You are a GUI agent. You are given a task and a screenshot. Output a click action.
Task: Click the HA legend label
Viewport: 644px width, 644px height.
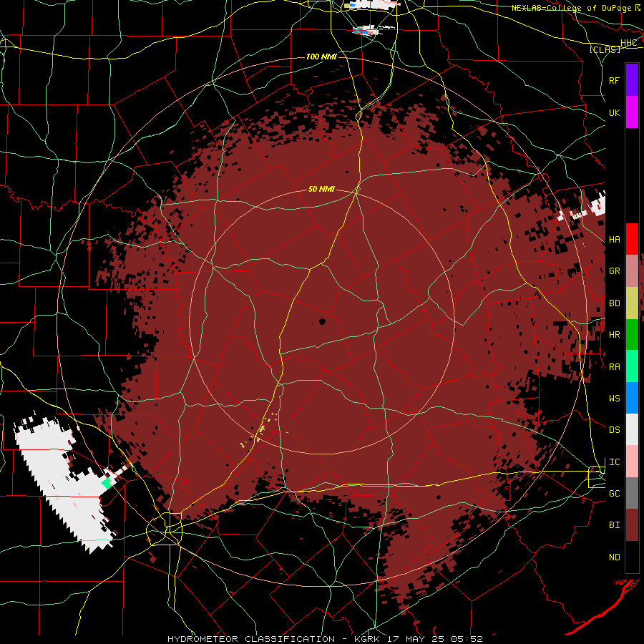tap(615, 240)
